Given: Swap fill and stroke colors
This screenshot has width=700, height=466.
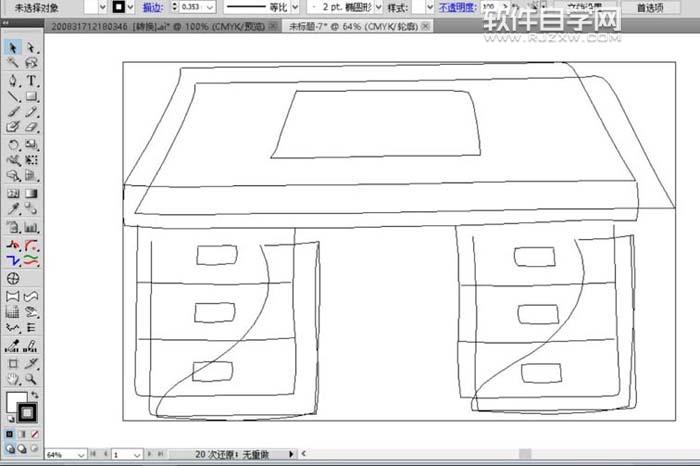Looking at the screenshot, I should pyautogui.click(x=35, y=395).
